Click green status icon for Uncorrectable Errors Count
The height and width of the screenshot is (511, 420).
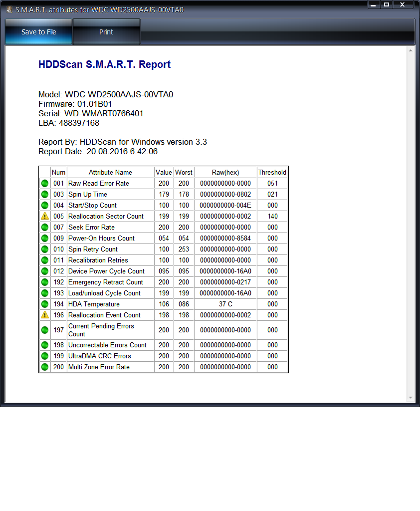pos(45,345)
